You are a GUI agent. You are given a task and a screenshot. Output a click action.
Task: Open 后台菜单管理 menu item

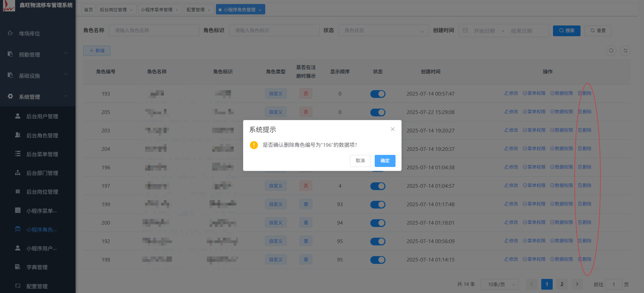(38, 154)
